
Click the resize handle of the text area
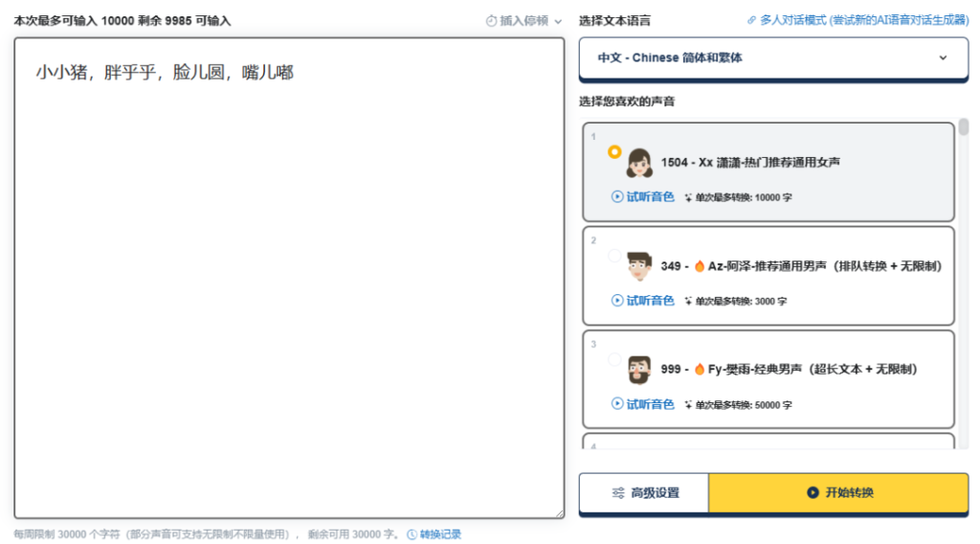click(x=559, y=512)
